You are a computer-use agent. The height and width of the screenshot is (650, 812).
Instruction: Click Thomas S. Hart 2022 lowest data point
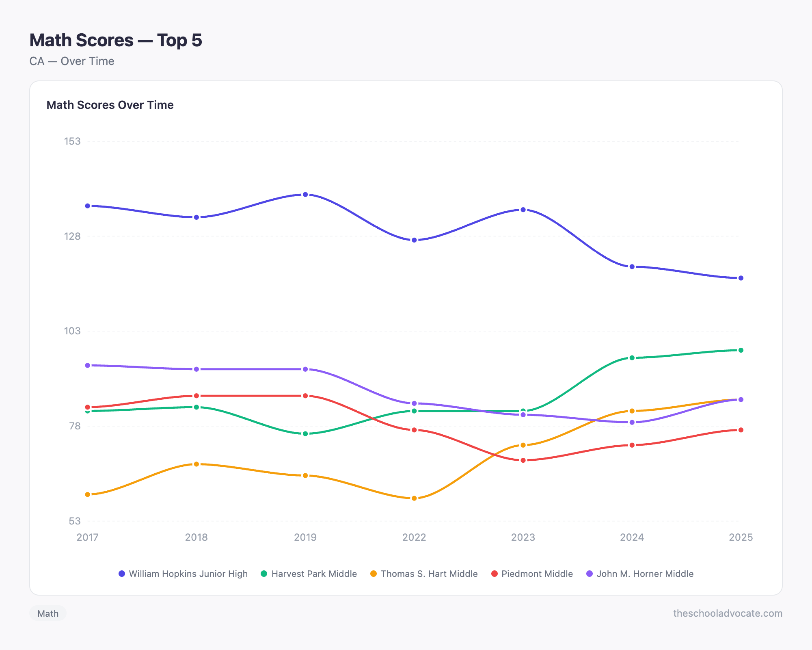[414, 498]
